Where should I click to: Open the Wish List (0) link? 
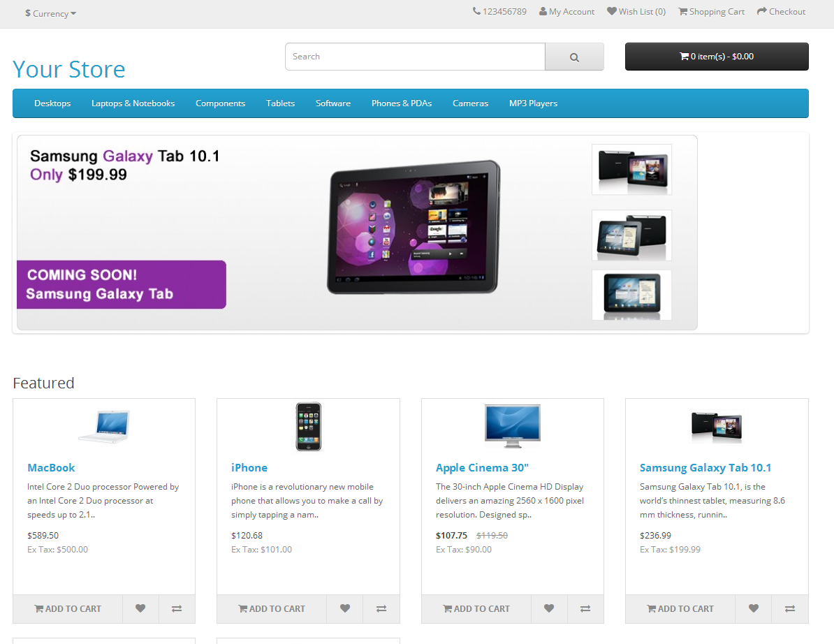point(636,12)
